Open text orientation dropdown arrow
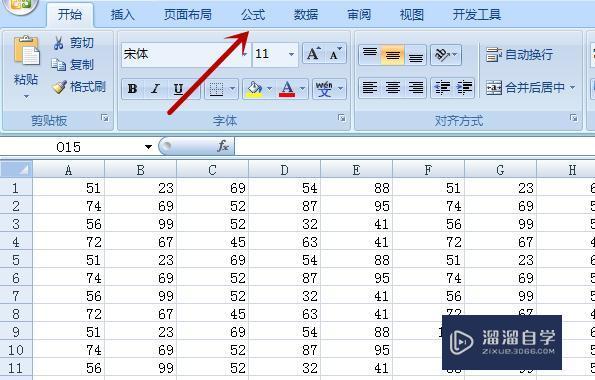Viewport: 595px width, 380px height. pos(455,55)
